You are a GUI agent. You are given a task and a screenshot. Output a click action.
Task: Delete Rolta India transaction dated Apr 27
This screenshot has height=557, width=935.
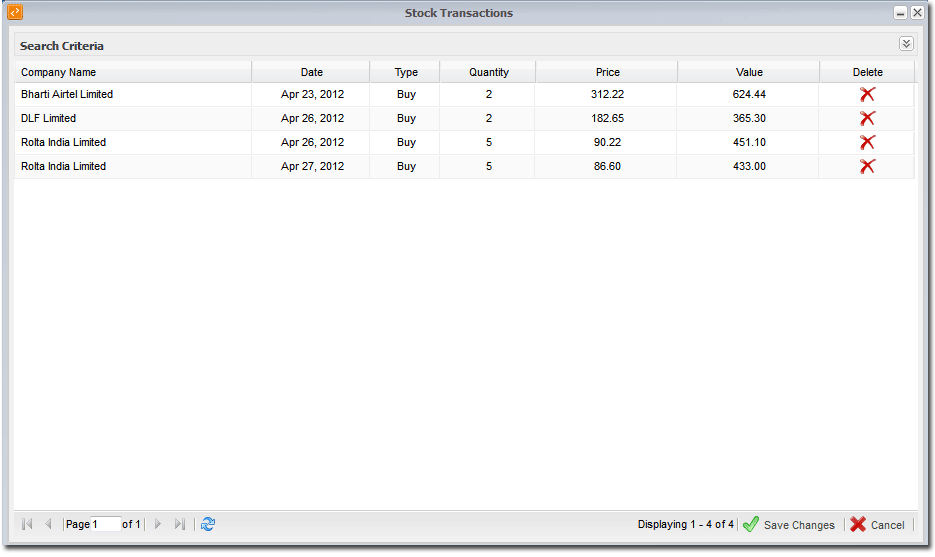(867, 166)
